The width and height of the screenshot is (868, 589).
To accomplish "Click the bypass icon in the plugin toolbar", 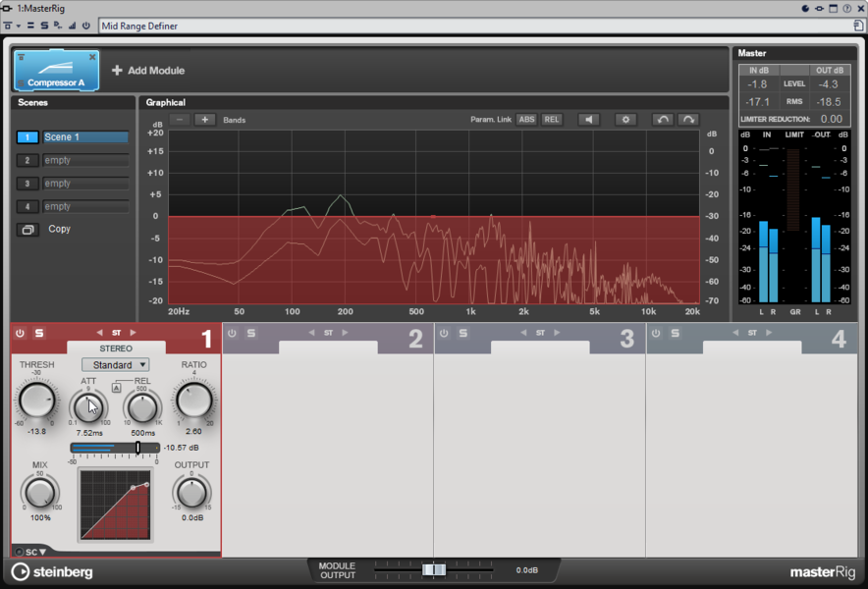I will 8,27.
